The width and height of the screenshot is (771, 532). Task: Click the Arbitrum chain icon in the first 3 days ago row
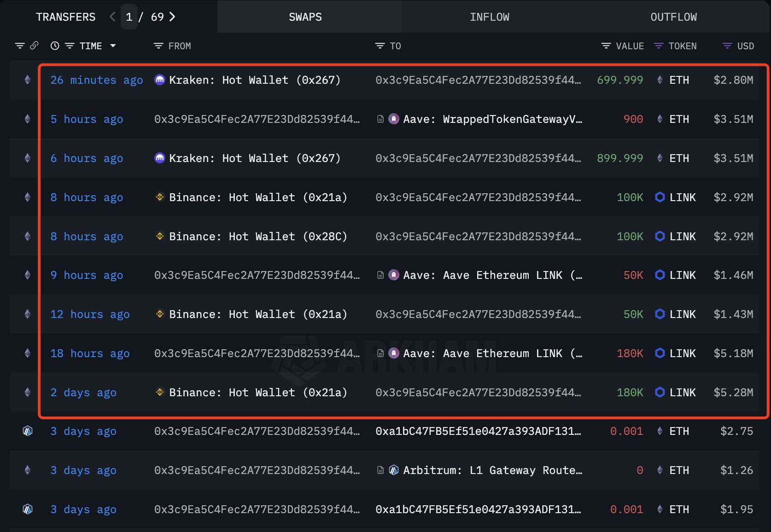click(x=28, y=431)
